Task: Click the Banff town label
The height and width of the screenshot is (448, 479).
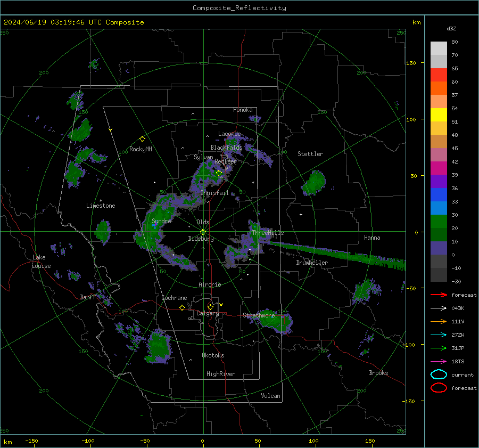Action: click(x=88, y=297)
